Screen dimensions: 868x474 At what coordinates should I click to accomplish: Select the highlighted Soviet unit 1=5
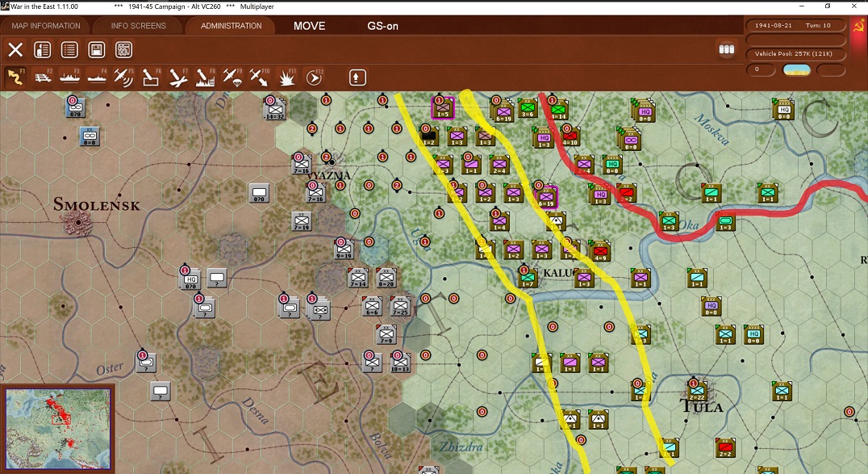tap(443, 107)
